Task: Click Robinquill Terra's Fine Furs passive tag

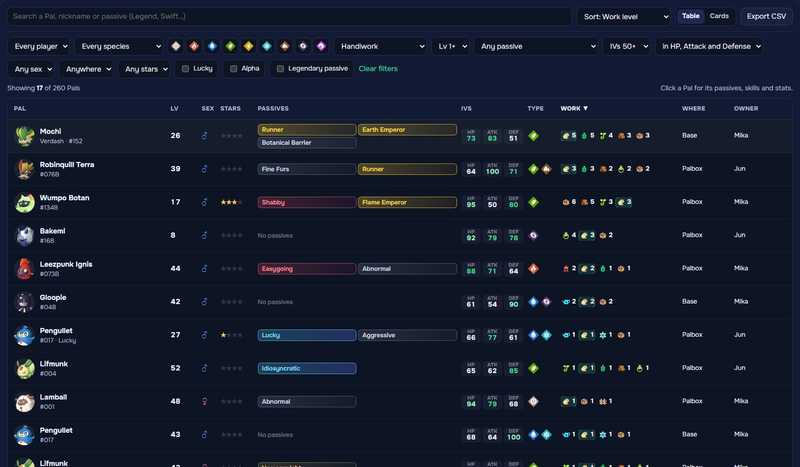Action: (307, 169)
